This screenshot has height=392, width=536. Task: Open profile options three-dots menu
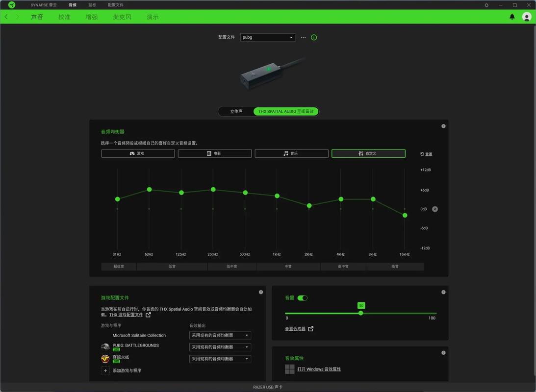click(x=303, y=37)
